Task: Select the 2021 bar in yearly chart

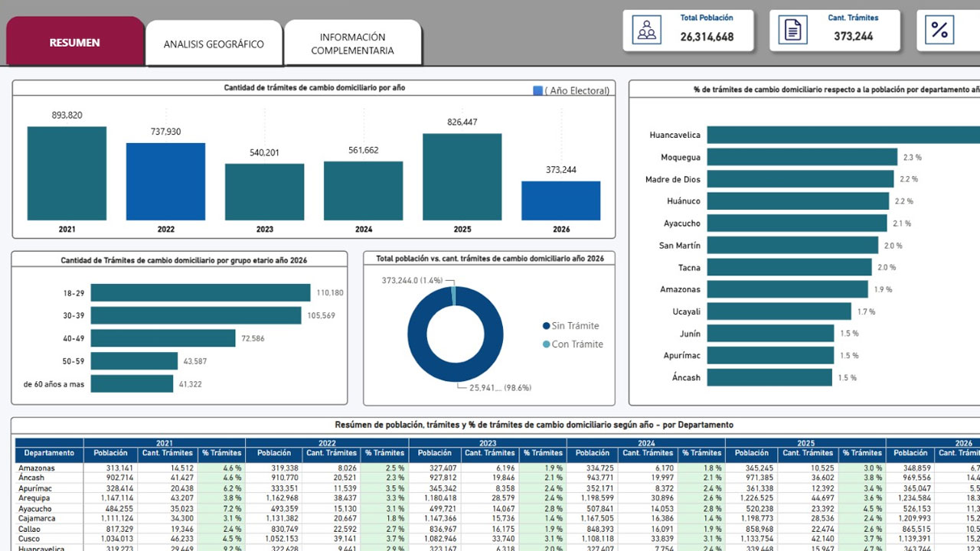Action: [x=67, y=173]
